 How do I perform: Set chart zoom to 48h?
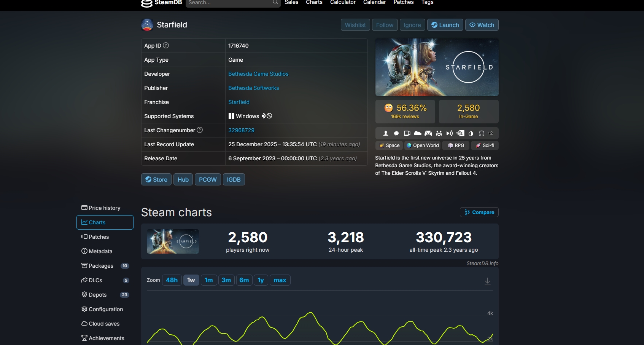coord(172,280)
